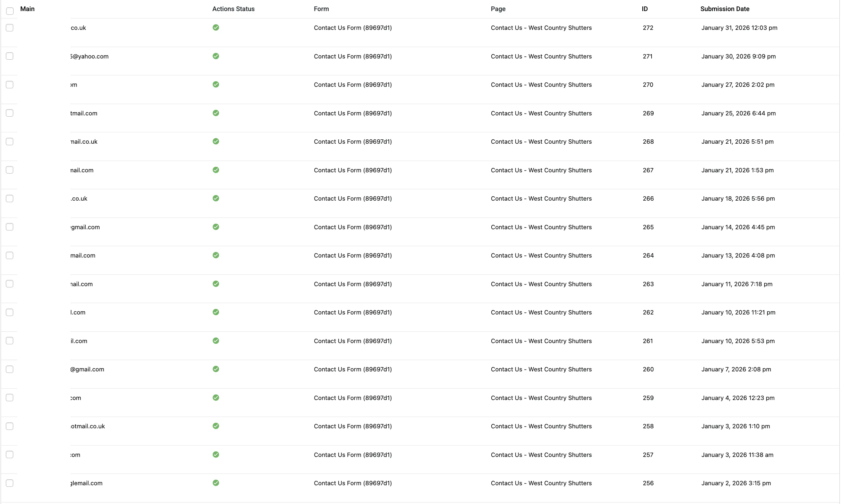Click the green actions status icon for entry 272
The width and height of the screenshot is (841, 504).
pos(216,27)
